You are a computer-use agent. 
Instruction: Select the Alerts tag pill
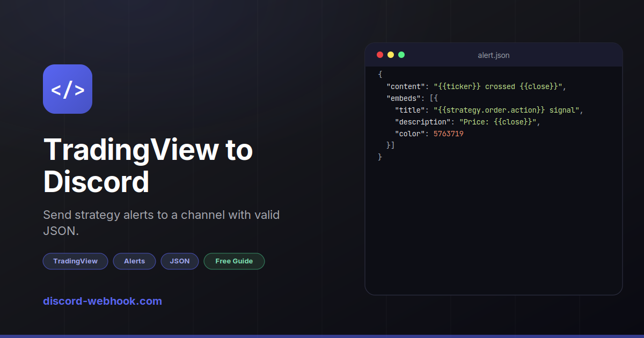pos(134,261)
